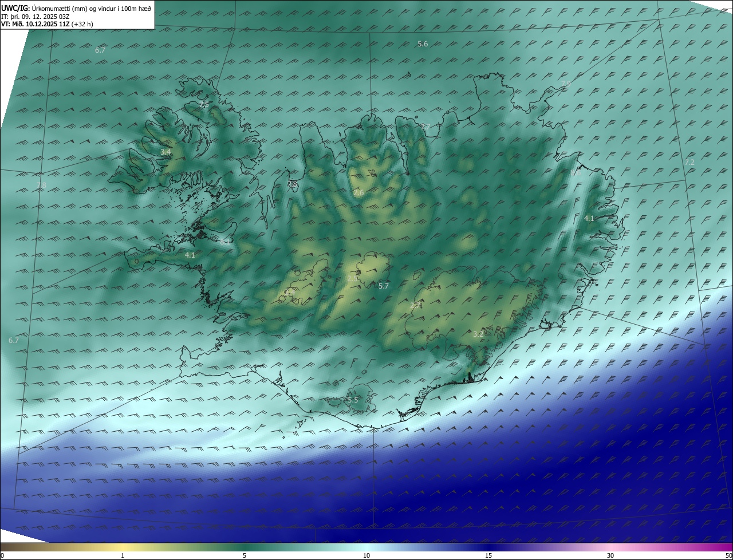The width and height of the screenshot is (733, 560).
Task: Click the 2.5 map value
Action: click(352, 279)
